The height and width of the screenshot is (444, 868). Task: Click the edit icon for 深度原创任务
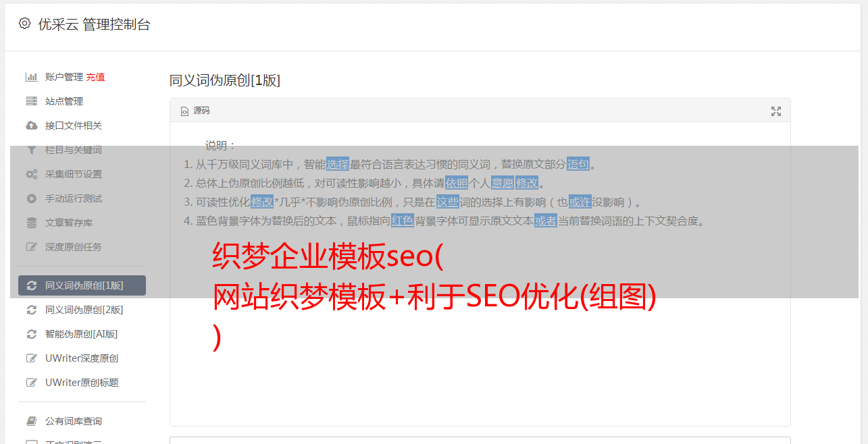point(31,247)
